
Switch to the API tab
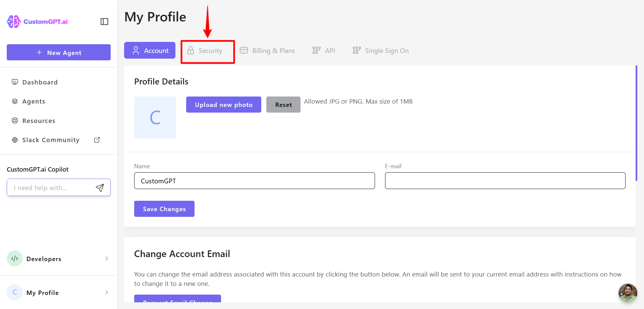[324, 51]
